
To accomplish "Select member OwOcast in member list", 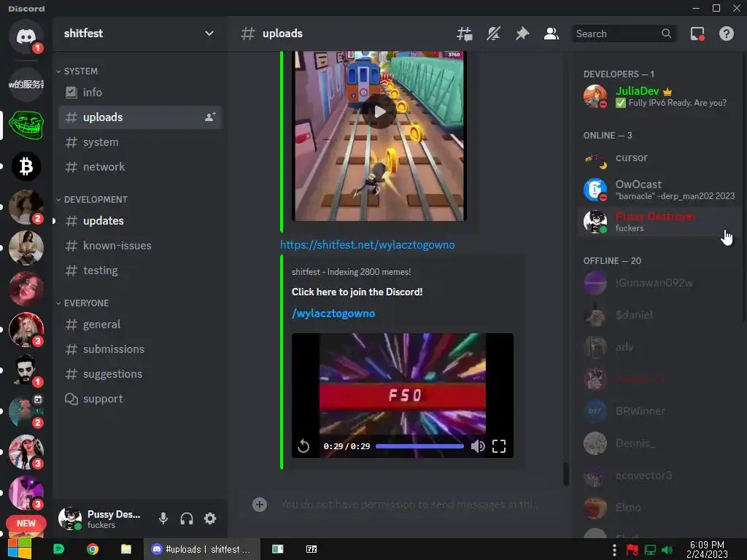I will [x=659, y=190].
